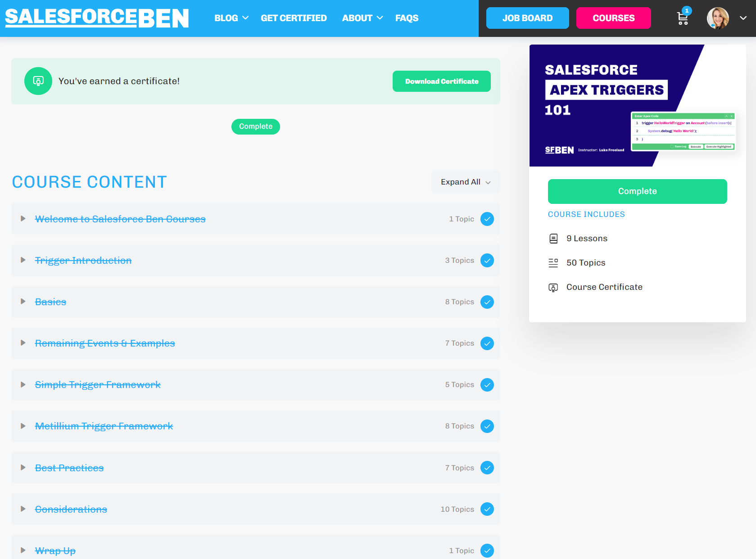
Task: Click the Download Certificate button
Action: pos(441,81)
